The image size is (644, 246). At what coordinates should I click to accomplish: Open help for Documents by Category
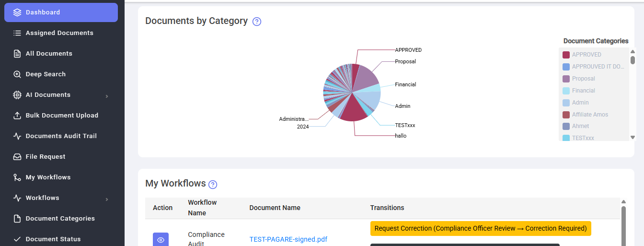[257, 22]
